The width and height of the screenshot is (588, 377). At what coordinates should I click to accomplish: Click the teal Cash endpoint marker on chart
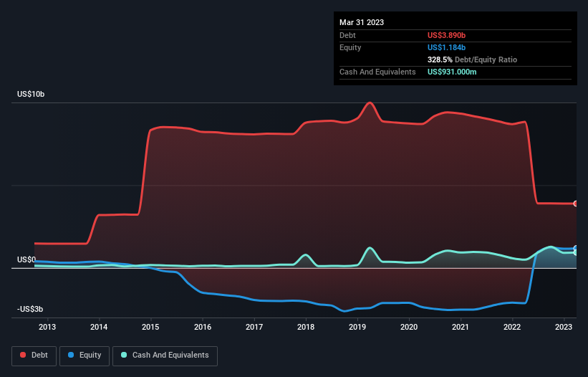576,253
